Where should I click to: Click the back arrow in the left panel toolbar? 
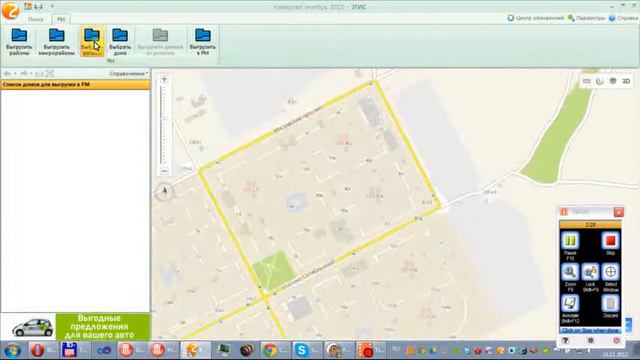pos(7,73)
